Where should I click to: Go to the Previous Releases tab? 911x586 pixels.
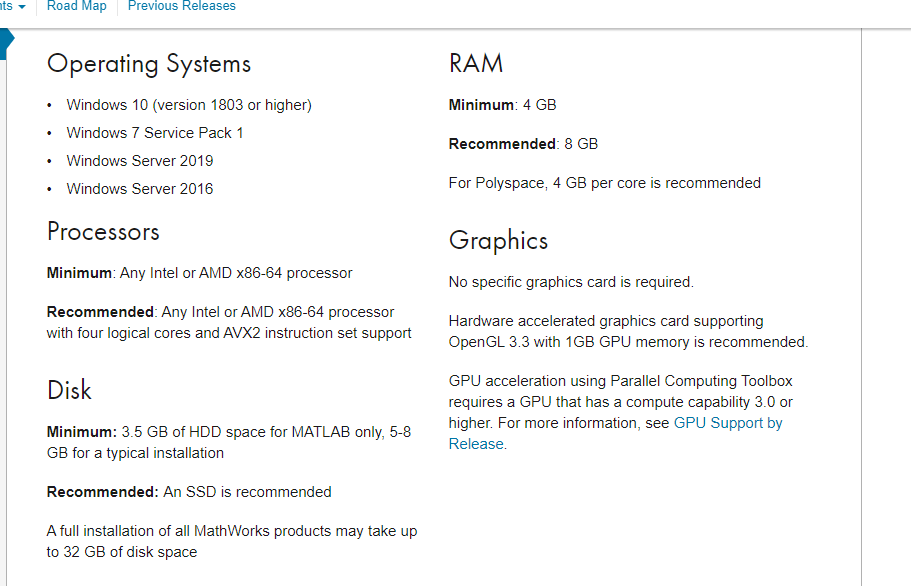181,6
